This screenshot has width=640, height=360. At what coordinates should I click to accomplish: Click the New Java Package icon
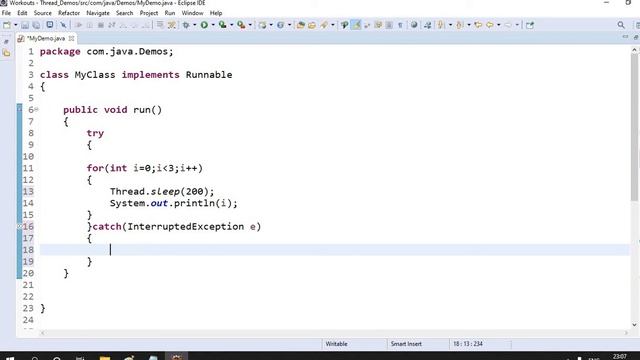[262, 25]
